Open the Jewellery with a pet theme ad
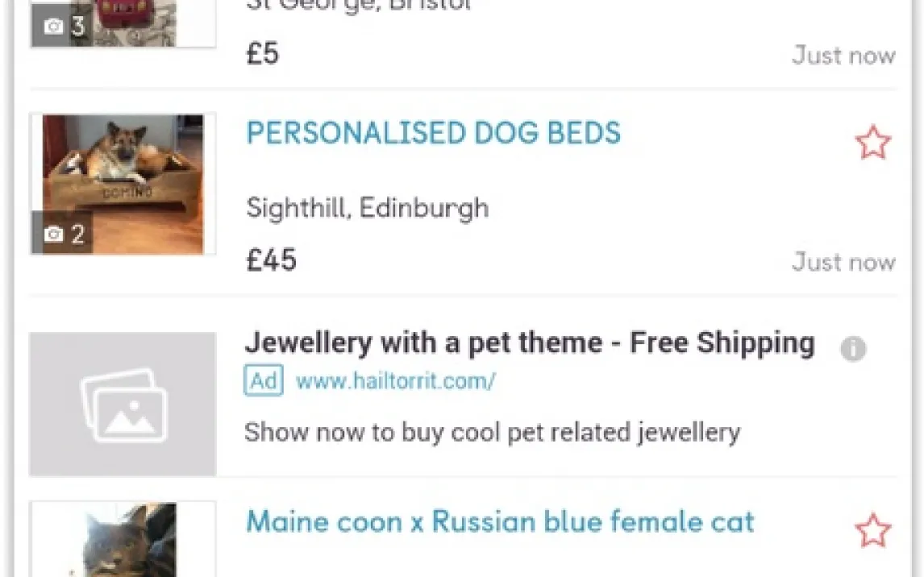Screen dimensions: 924x577 click(529, 343)
